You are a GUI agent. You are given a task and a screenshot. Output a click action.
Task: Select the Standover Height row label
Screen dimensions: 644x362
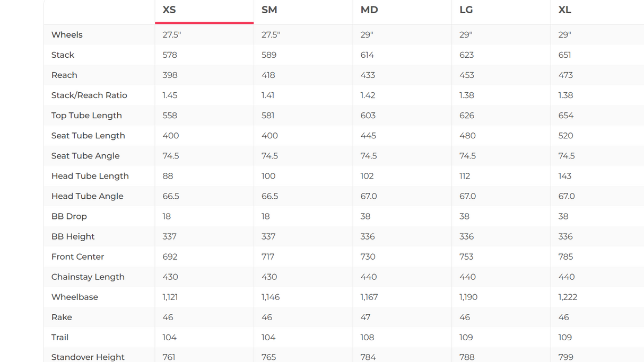(88, 357)
